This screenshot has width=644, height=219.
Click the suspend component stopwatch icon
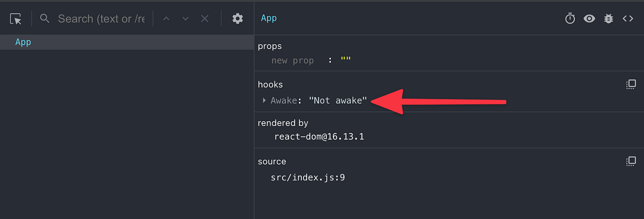570,18
